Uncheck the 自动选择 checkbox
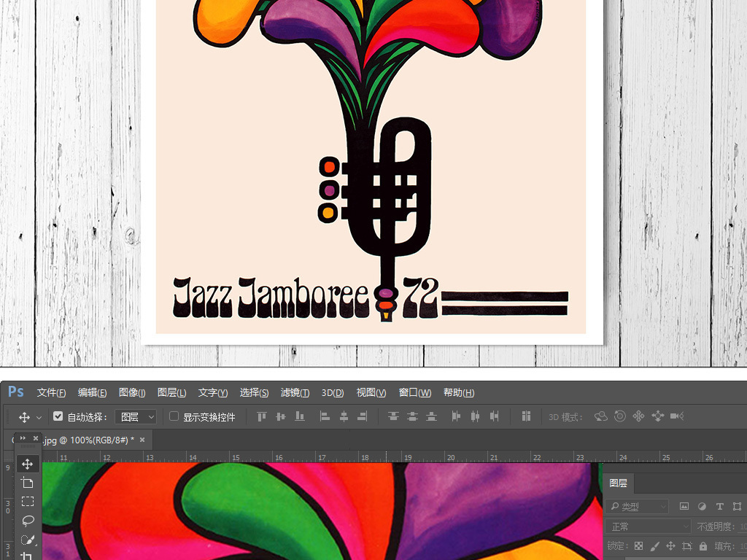 [58, 416]
